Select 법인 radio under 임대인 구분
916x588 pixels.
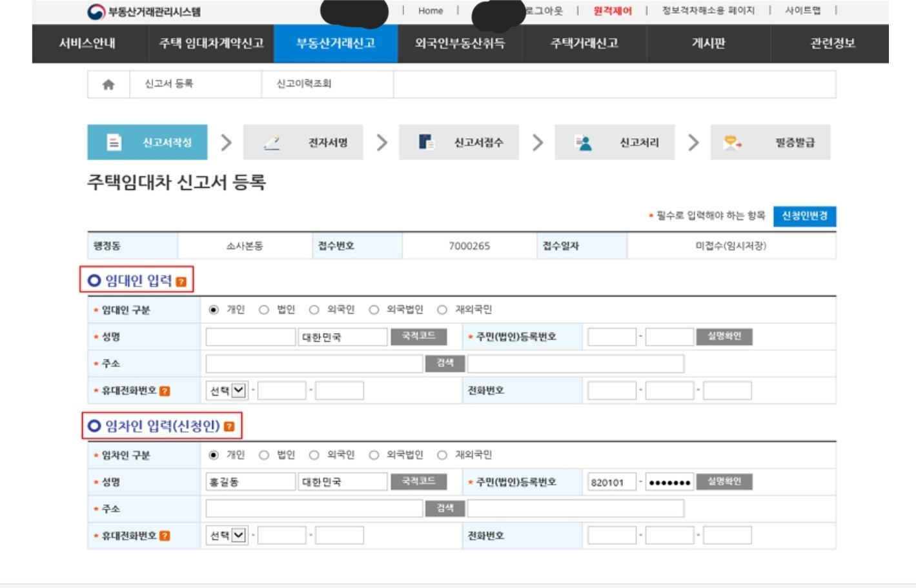(x=263, y=310)
